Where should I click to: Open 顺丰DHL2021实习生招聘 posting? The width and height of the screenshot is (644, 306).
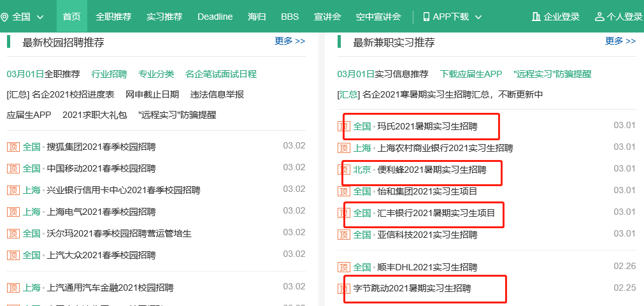tap(427, 267)
